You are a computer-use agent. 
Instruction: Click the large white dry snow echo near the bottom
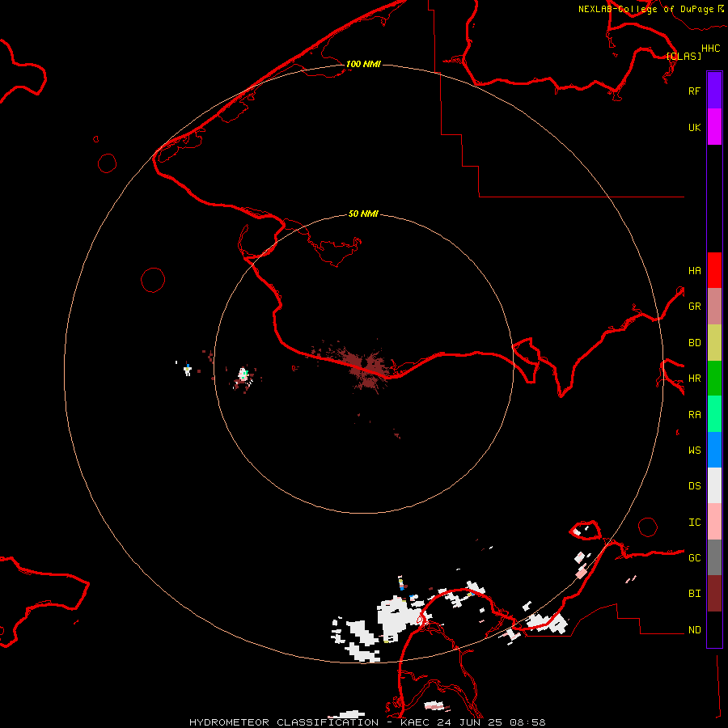[395, 620]
